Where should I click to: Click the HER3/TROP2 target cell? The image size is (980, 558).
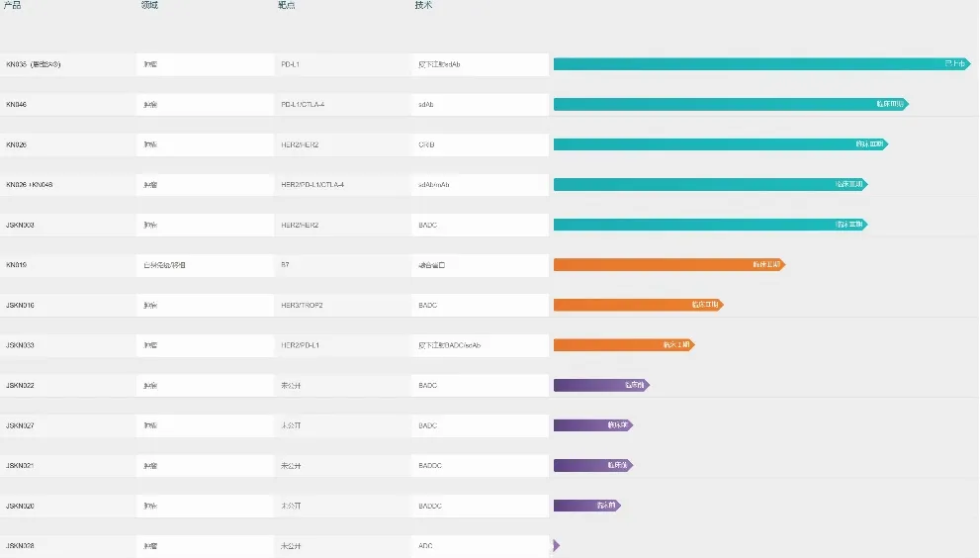point(302,306)
